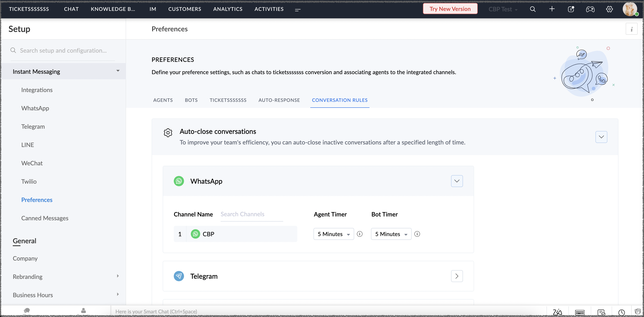Image resolution: width=644 pixels, height=317 pixels.
Task: Switch to the BOTS tab
Action: click(191, 100)
